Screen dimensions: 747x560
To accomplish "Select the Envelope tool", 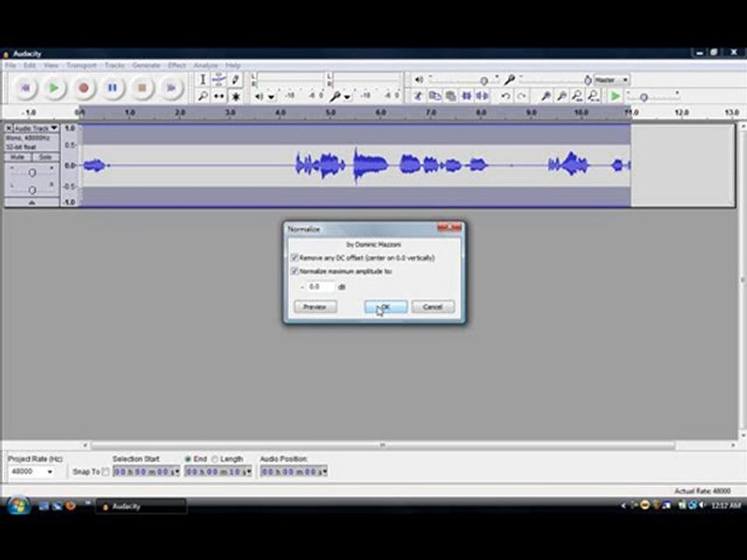I will (219, 79).
